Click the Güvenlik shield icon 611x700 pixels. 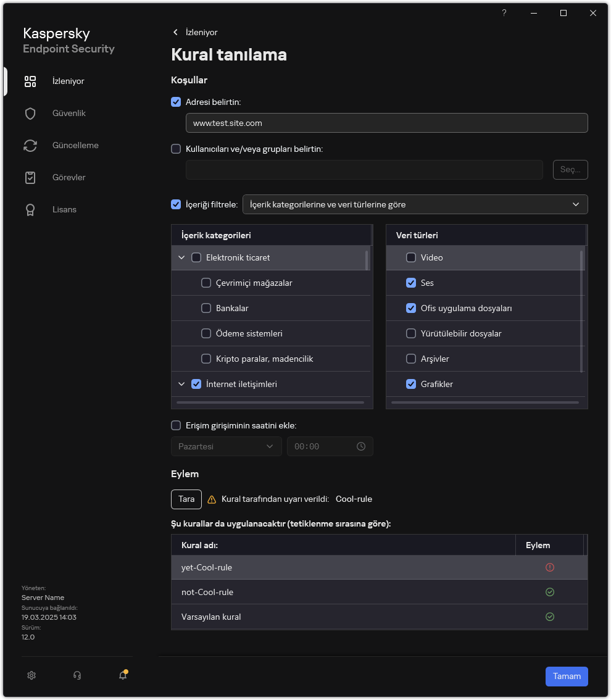pyautogui.click(x=30, y=114)
